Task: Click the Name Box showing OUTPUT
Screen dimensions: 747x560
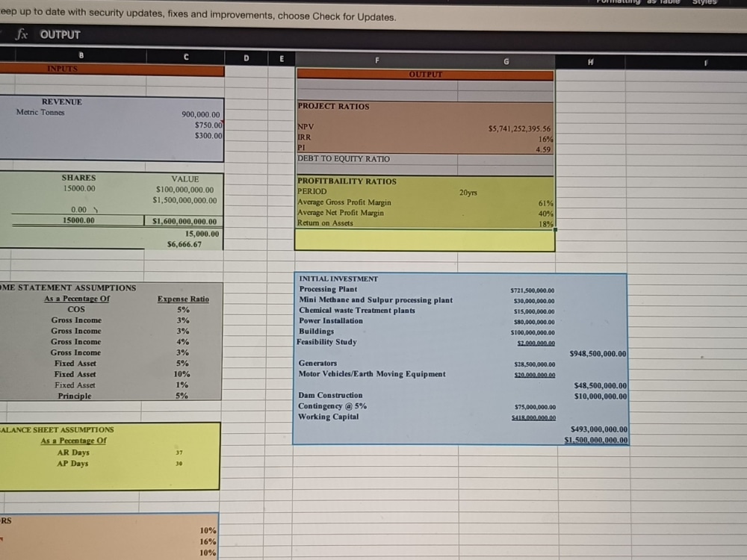Action: pyautogui.click(x=61, y=34)
